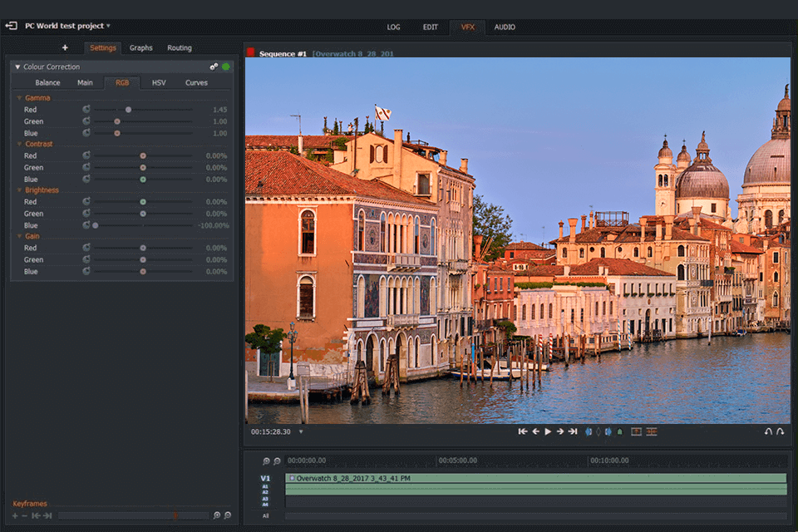
Task: Collapse the Gamma section
Action: 19,98
